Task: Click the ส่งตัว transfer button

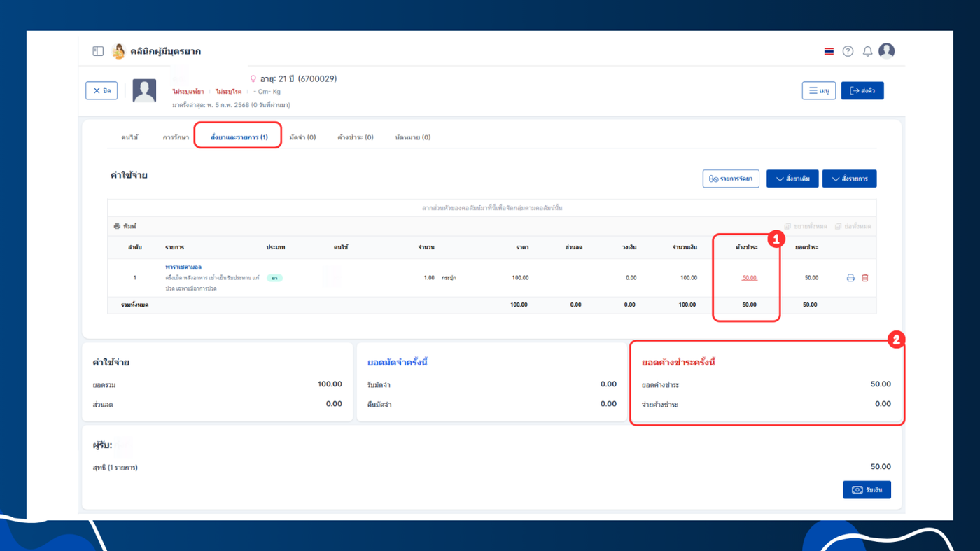Action: pyautogui.click(x=862, y=91)
